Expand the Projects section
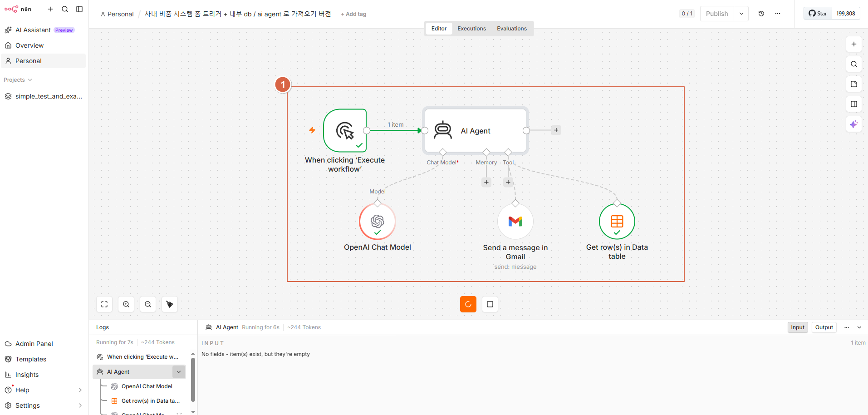 tap(18, 80)
